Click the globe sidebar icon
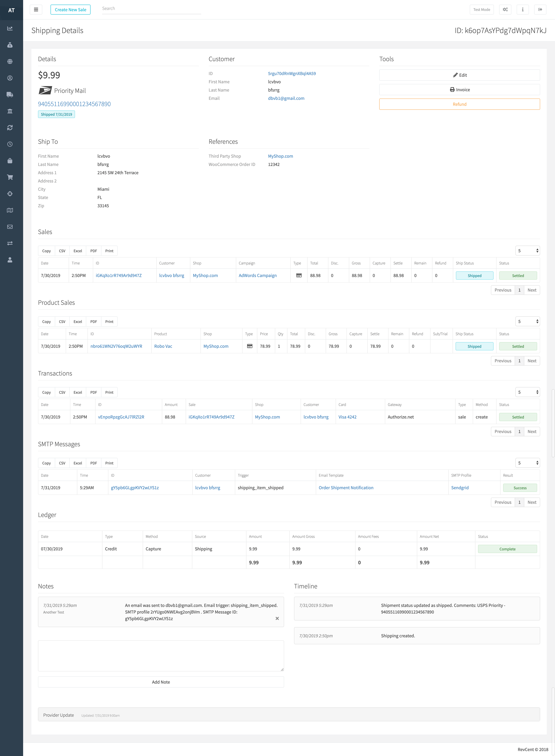 tap(10, 61)
